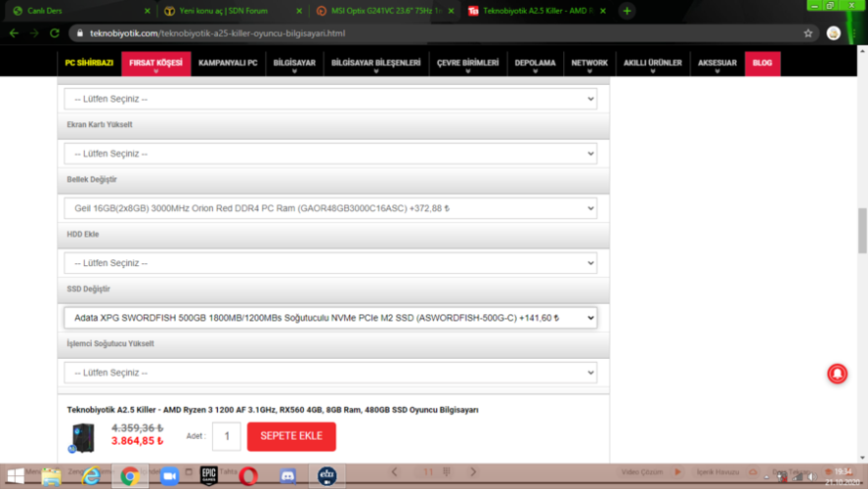Screen dimensions: 868x489
Task: Close the Teknobiyotik A2.5 Killer tab
Action: (x=603, y=11)
